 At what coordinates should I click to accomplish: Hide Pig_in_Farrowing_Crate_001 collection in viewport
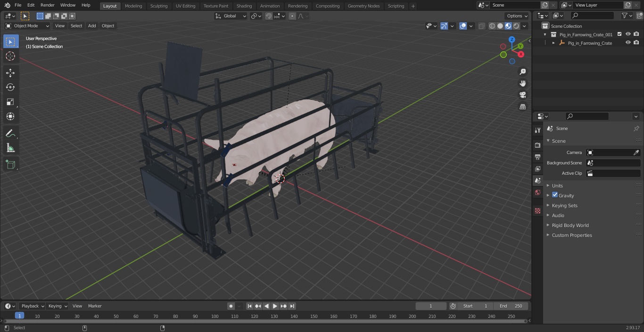(x=628, y=34)
